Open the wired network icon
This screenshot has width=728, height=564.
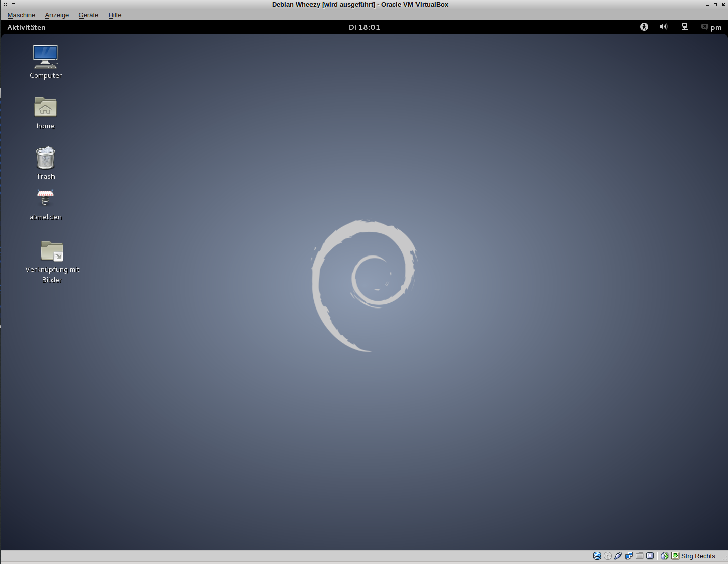[x=685, y=27]
